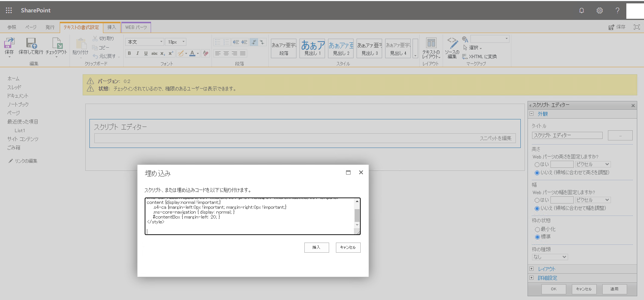644x300 pixels.
Task: Open the font color dropdown arrow
Action: [x=198, y=53]
